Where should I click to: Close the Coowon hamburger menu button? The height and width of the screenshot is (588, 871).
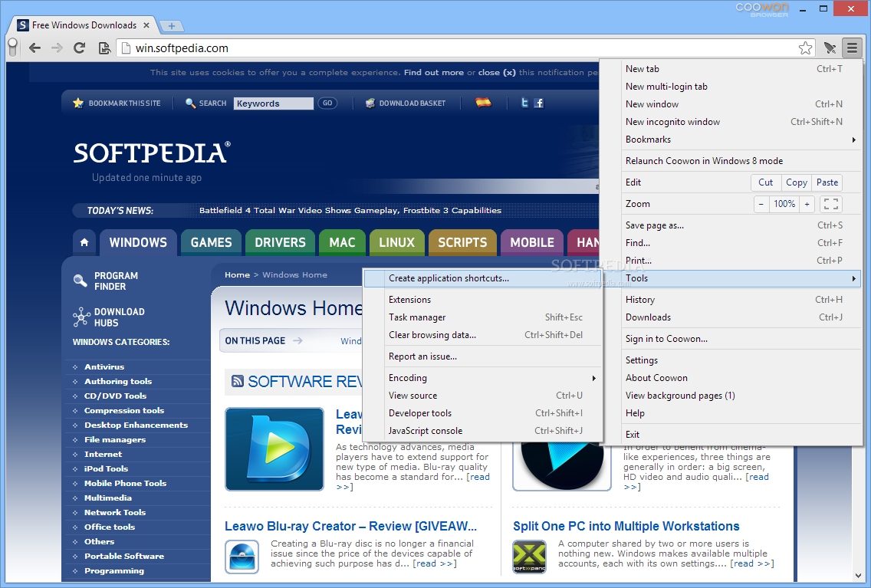[x=852, y=48]
